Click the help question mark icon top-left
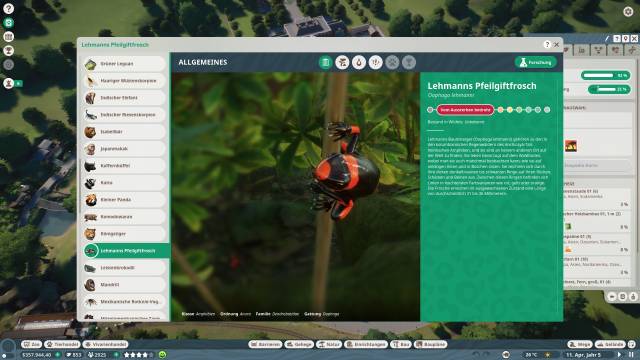 click(x=9, y=9)
